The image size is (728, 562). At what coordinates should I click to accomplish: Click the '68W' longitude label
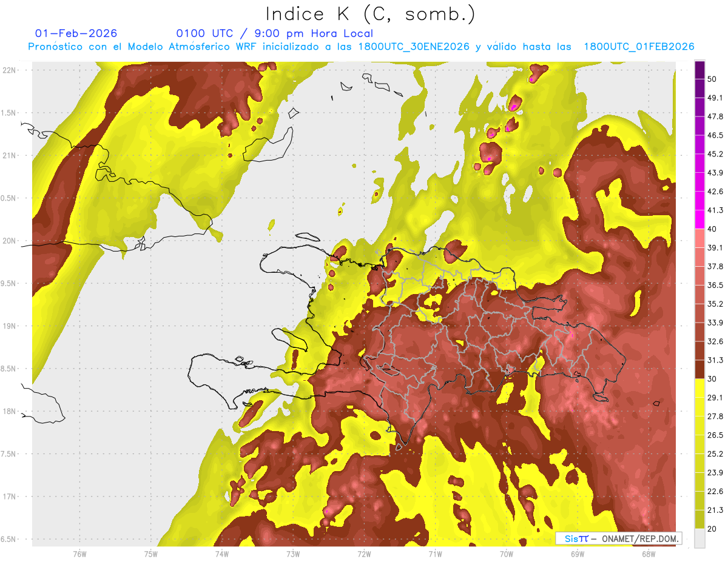[x=648, y=554]
